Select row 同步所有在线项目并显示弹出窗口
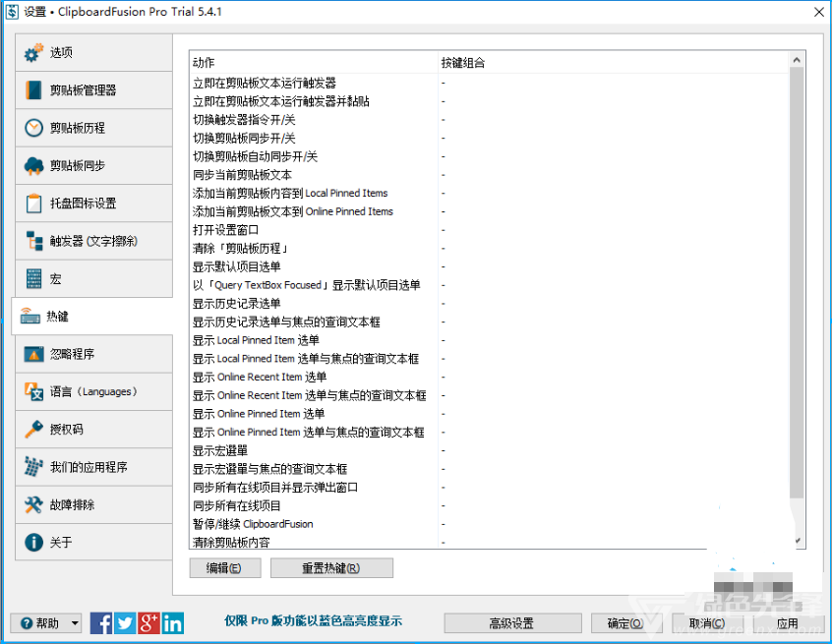 489,488
